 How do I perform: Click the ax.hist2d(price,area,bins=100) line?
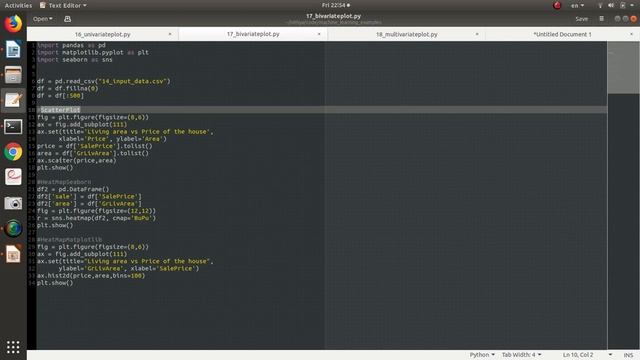pyautogui.click(x=91, y=276)
